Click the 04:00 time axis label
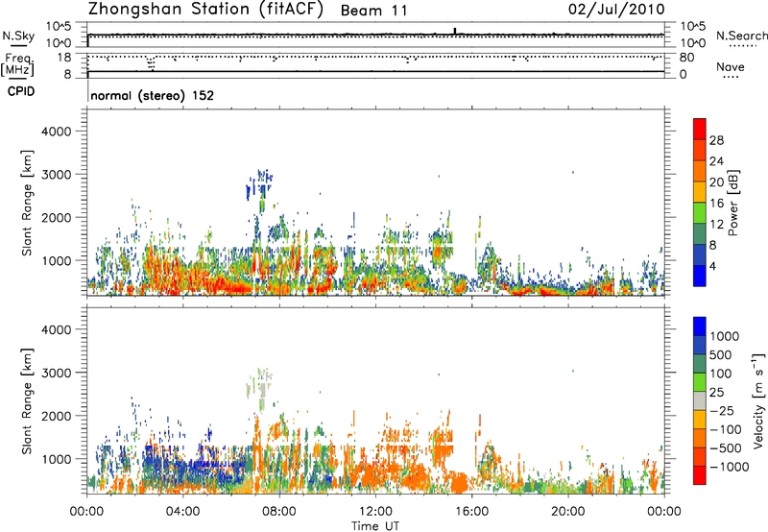This screenshot has width=768, height=532. (182, 512)
